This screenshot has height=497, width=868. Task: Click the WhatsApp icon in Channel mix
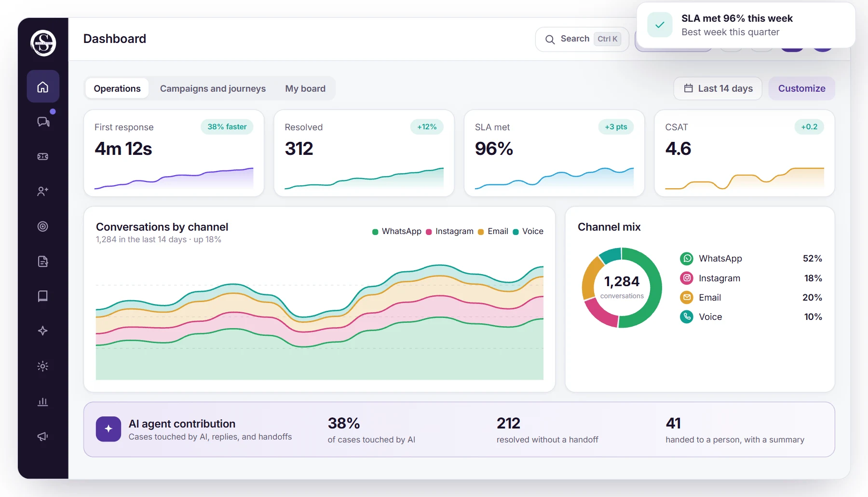(x=687, y=259)
